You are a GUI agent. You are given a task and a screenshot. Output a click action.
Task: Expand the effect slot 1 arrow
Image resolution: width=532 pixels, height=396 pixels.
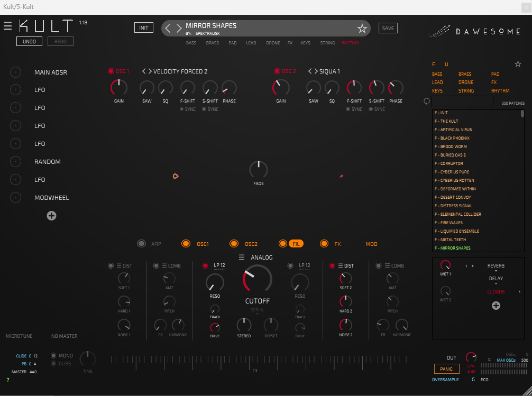pyautogui.click(x=473, y=266)
